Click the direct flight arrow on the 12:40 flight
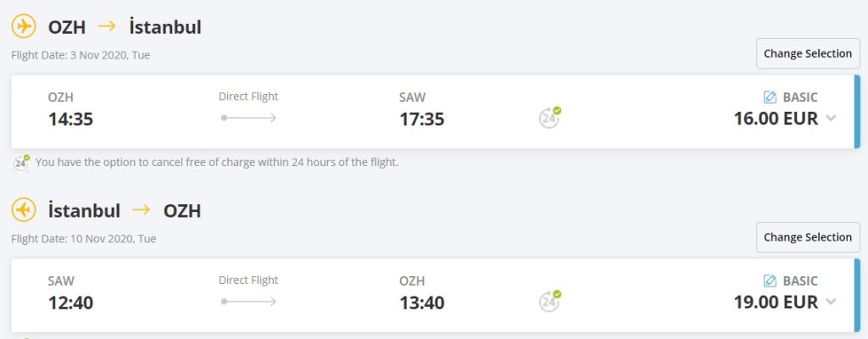The image size is (868, 339). (248, 301)
